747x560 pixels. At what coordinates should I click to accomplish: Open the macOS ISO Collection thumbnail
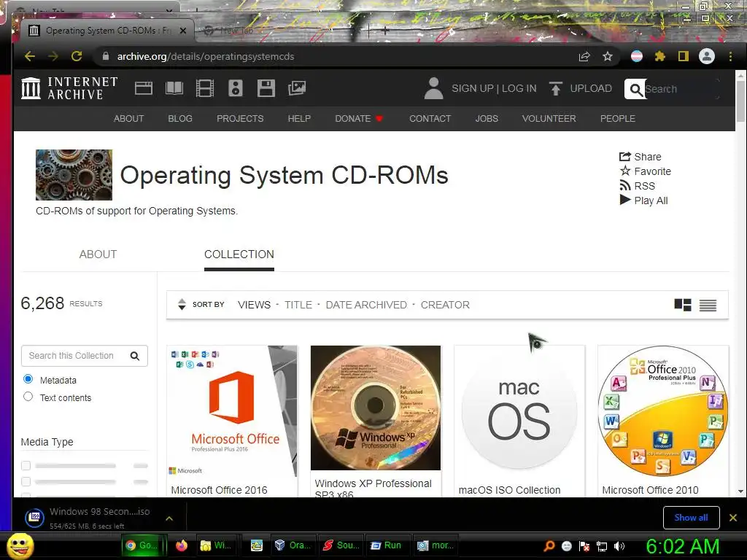pos(519,412)
